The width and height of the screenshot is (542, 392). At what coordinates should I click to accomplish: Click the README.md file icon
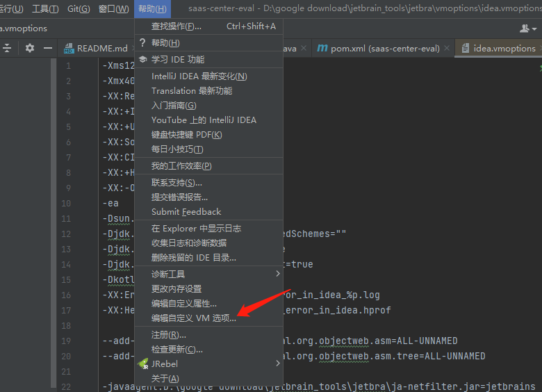pyautogui.click(x=69, y=49)
